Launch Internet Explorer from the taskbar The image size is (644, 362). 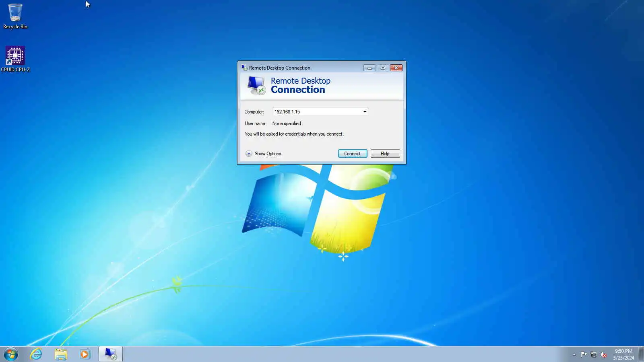[x=36, y=354]
